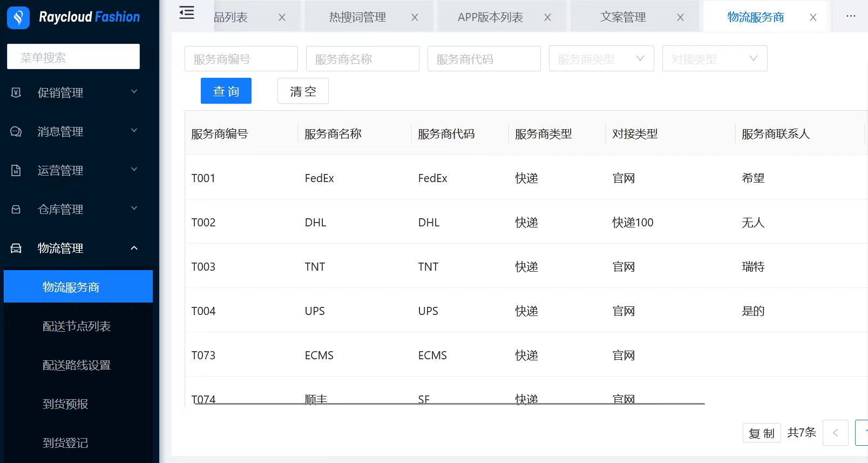The image size is (868, 463).
Task: Open 物流服务商 in the sidebar
Action: [78, 286]
